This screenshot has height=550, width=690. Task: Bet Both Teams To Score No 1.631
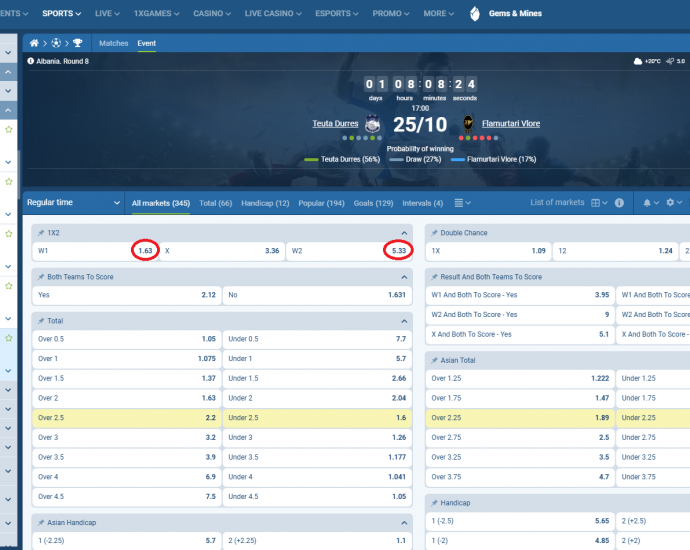coord(317,295)
